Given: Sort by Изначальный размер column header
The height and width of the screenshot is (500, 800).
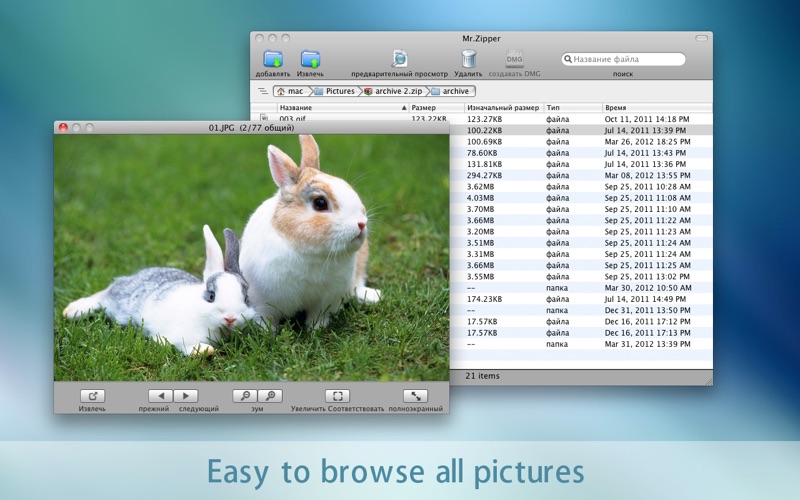Looking at the screenshot, I should [504, 108].
